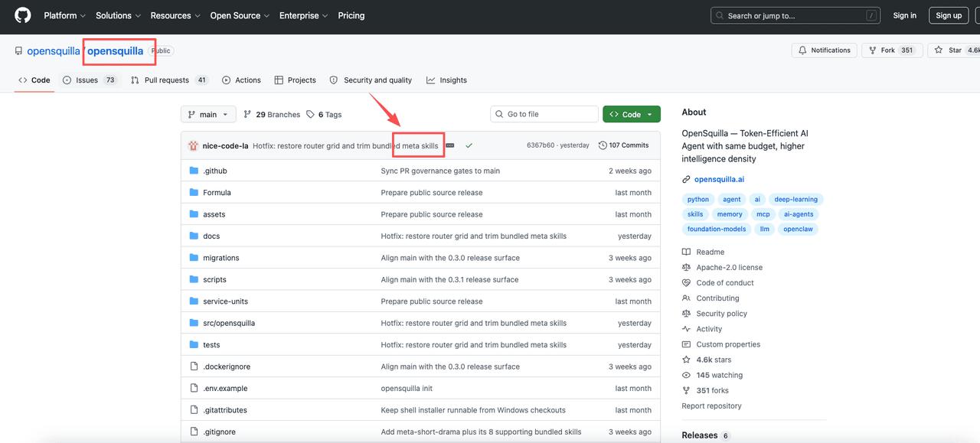Select the mcp topic tag
Screen dimensions: 980x443
coord(763,214)
